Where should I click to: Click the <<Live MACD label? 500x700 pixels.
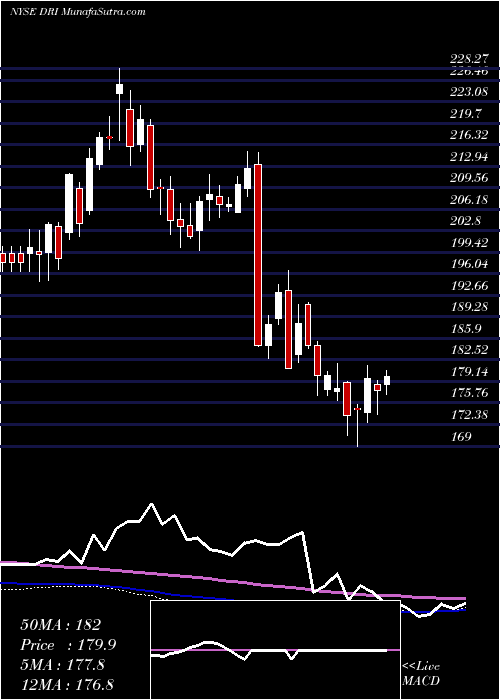pos(421,673)
